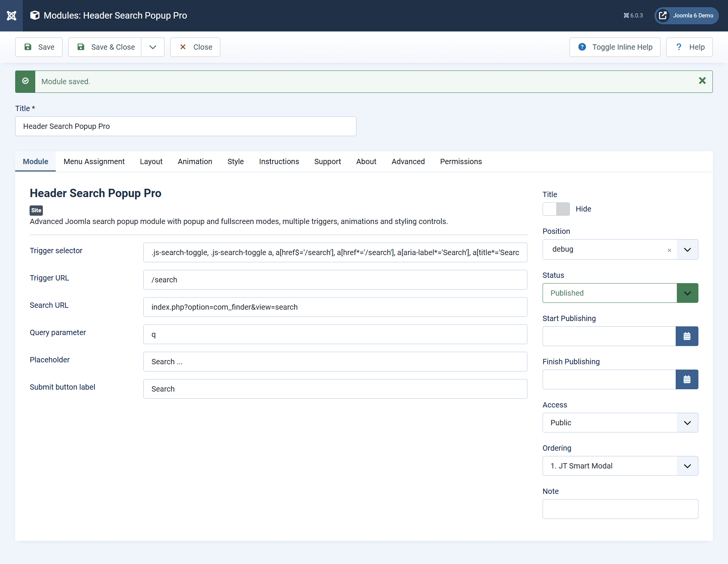
Task: Expand the Save & Close options arrow
Action: tap(152, 47)
